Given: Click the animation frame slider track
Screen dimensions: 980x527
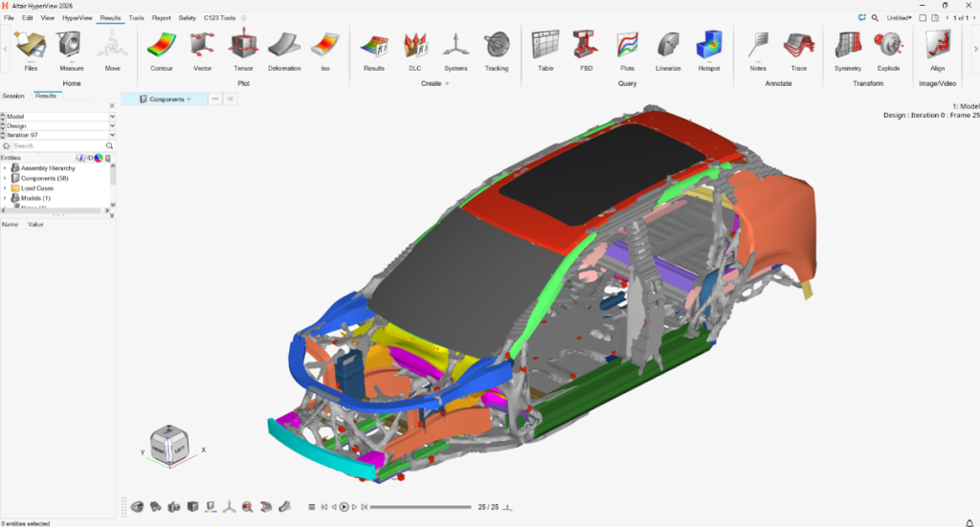Looking at the screenshot, I should (x=421, y=507).
